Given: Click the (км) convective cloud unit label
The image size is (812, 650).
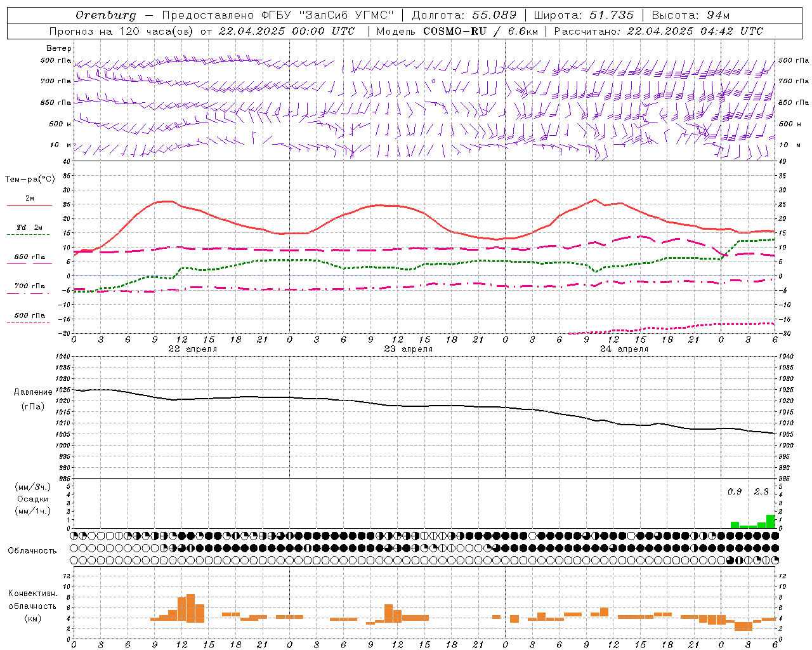Looking at the screenshot, I should point(33,618).
